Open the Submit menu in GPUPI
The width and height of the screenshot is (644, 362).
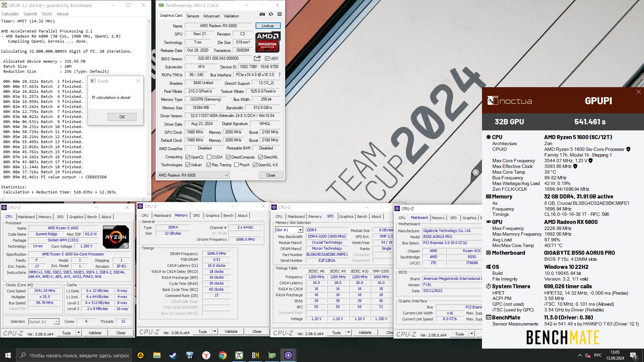[x=30, y=14]
